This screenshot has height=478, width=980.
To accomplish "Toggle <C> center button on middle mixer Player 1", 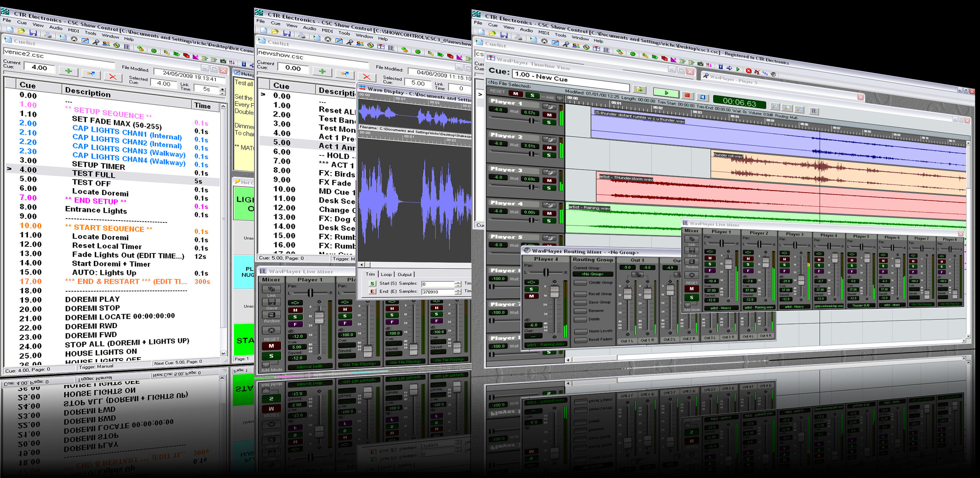I will (x=295, y=303).
